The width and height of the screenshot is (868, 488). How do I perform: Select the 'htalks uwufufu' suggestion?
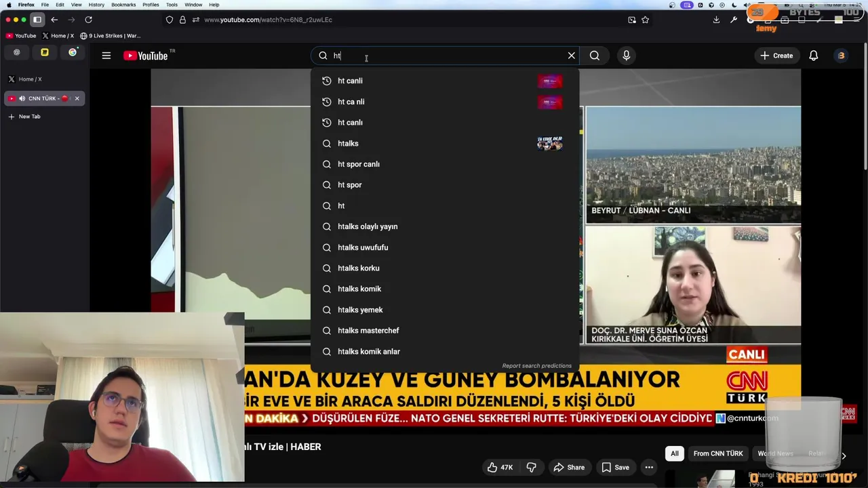pos(445,247)
